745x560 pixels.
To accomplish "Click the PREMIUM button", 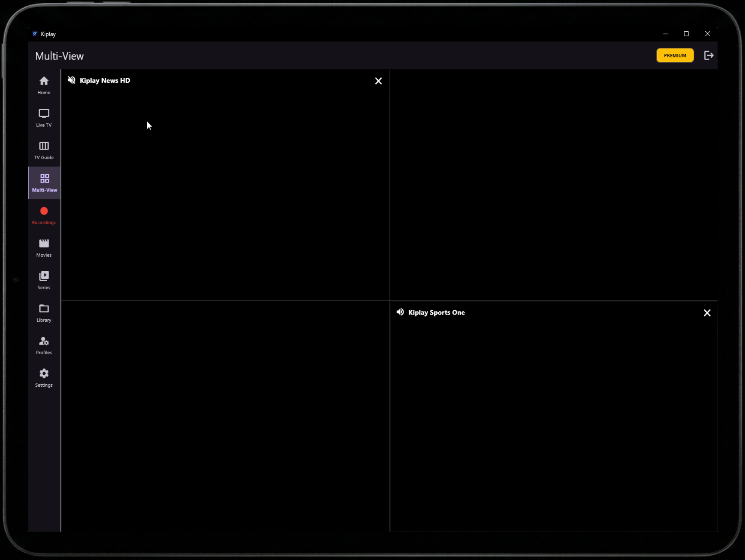I will (675, 55).
